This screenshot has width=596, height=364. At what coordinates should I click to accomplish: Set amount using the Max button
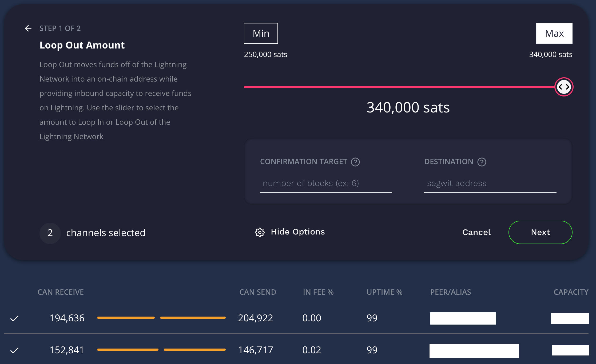coord(554,33)
